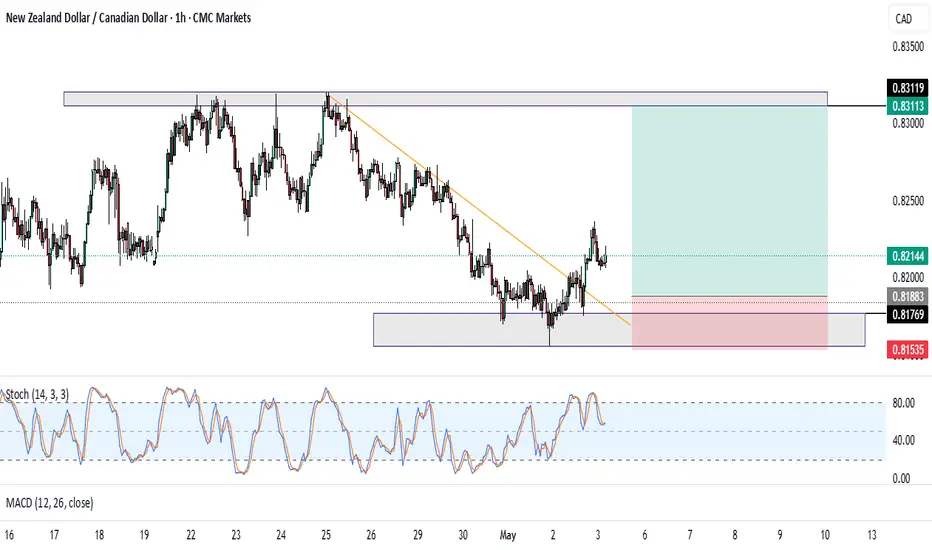Screen dimensions: 932x550
Task: Select the 0.83119 black price label
Action: (x=907, y=88)
